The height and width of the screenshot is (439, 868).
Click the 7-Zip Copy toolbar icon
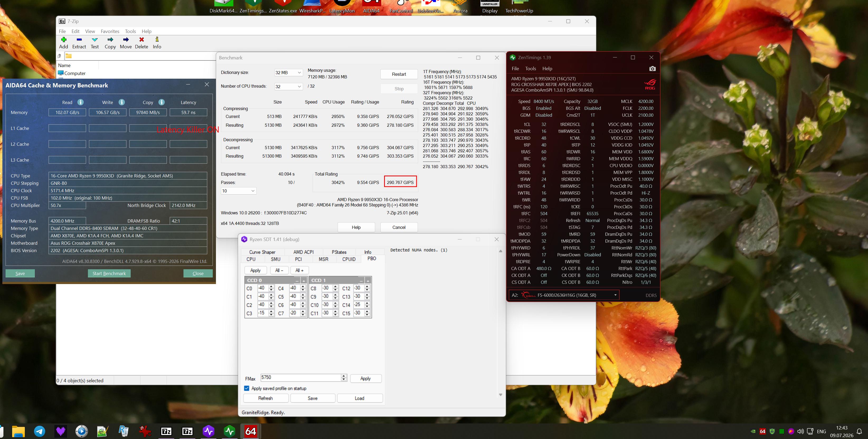click(x=110, y=40)
